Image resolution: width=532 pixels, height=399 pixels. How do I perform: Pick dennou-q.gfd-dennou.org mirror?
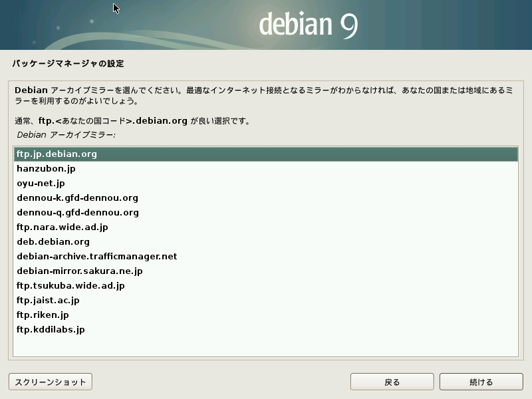[265, 212]
